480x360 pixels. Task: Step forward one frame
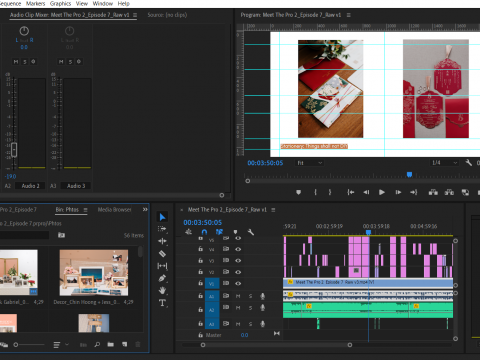click(x=398, y=192)
